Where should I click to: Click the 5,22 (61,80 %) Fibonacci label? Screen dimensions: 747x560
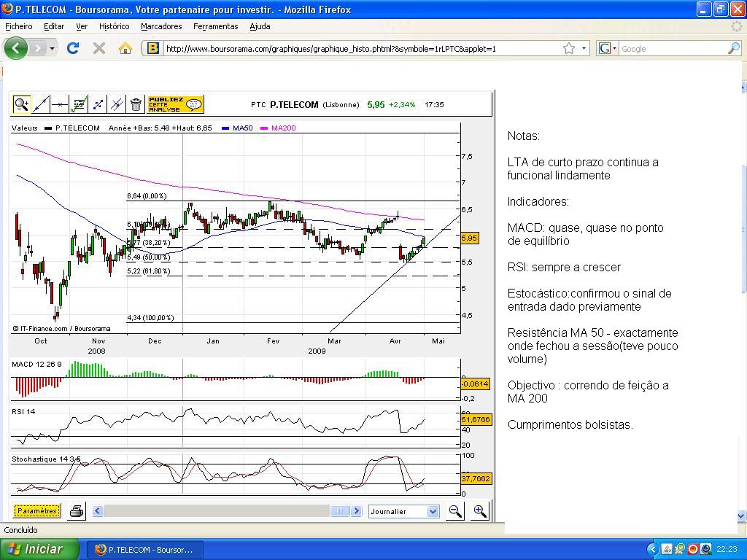149,271
